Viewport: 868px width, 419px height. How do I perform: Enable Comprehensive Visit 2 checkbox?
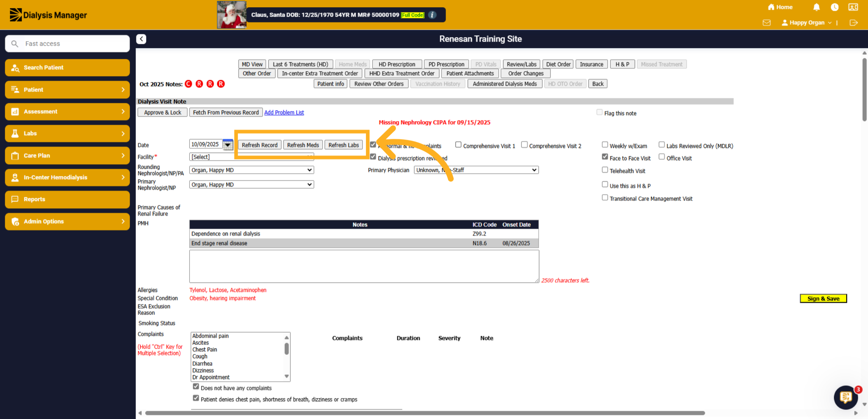pos(524,145)
